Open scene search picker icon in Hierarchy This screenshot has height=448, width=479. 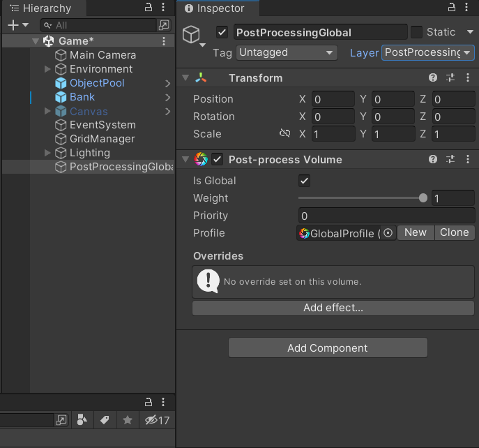click(x=164, y=25)
